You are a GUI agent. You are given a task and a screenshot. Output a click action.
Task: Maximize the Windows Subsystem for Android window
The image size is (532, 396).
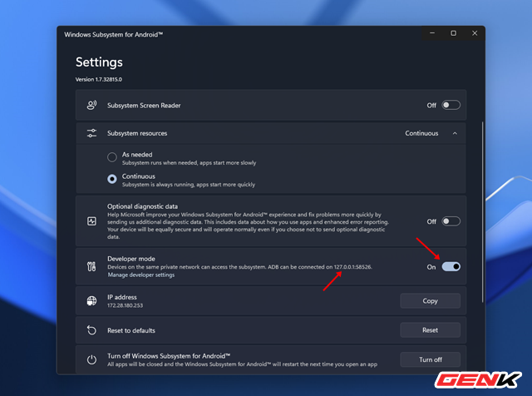453,33
